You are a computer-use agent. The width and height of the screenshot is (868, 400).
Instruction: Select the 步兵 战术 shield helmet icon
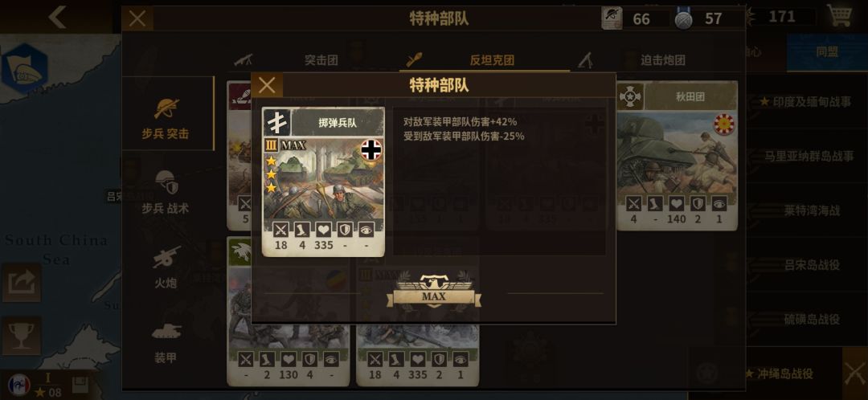coord(166,182)
